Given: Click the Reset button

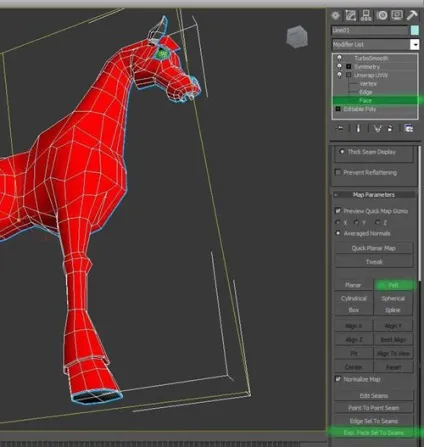Looking at the screenshot, I should click(x=393, y=367).
